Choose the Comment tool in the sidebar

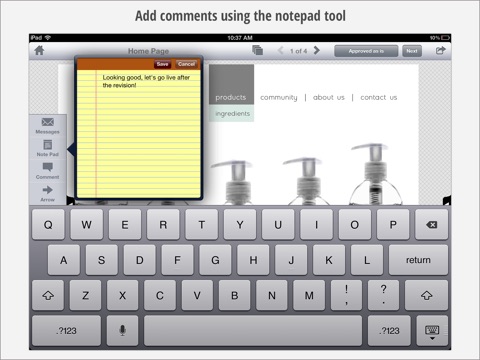pos(48,171)
